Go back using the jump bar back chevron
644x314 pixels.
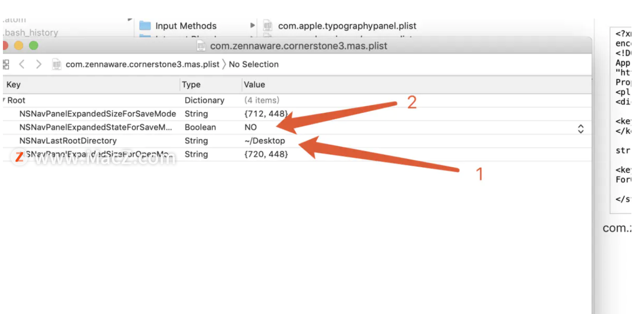click(x=22, y=64)
